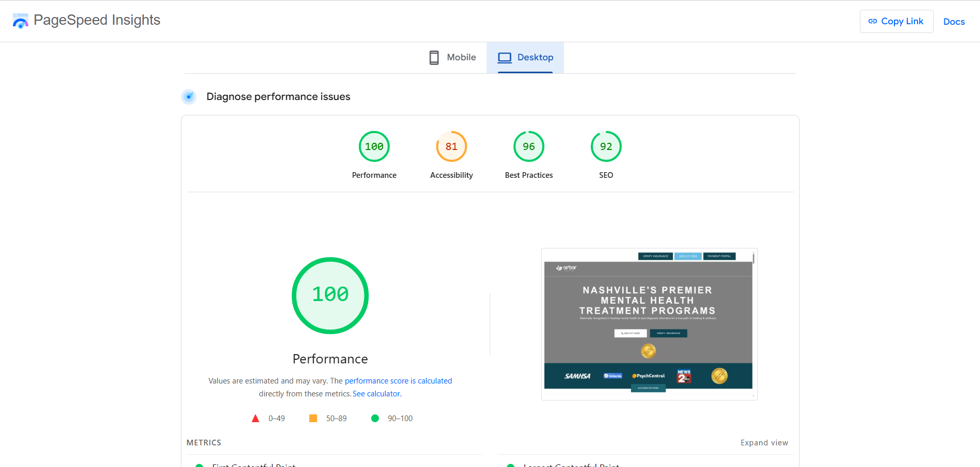Click the desktop monitor icon

[504, 57]
